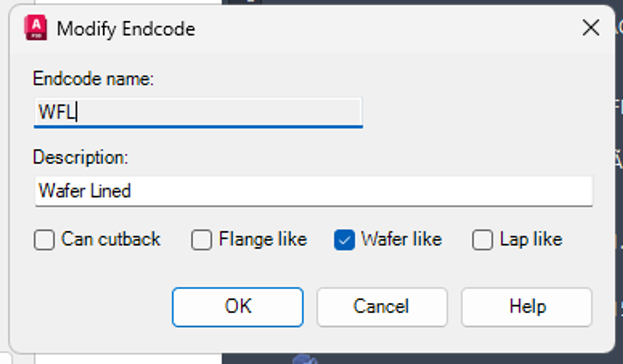The height and width of the screenshot is (364, 623).
Task: Click the Endcode name label
Action: [x=93, y=79]
